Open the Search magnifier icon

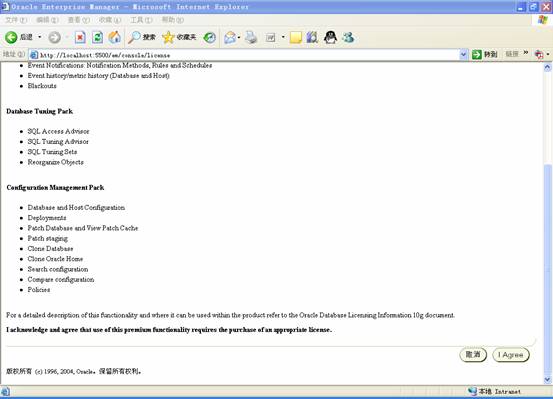(134, 37)
